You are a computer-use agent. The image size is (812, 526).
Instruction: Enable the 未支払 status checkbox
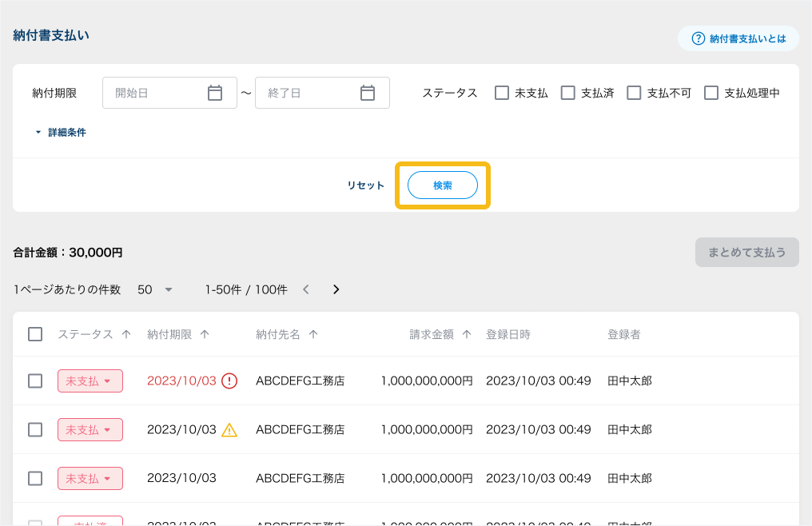pyautogui.click(x=502, y=93)
